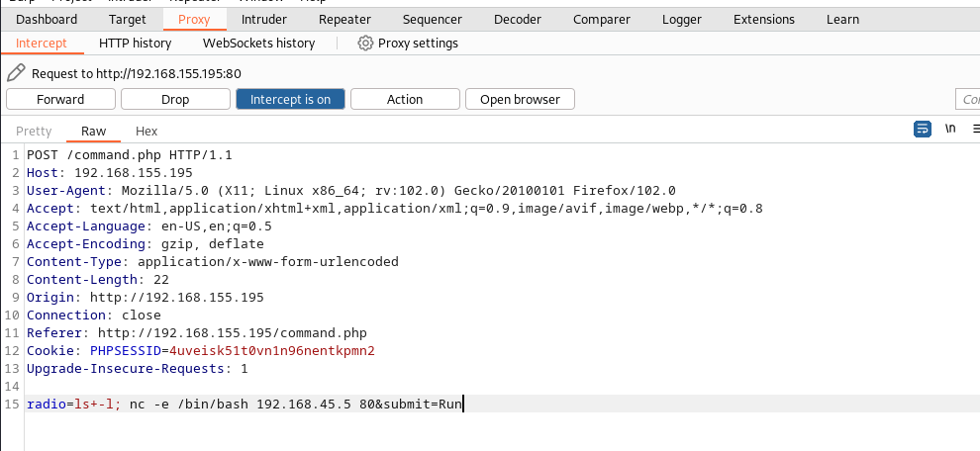Click the Content-Length value 22
The width and height of the screenshot is (980, 451).
click(160, 279)
